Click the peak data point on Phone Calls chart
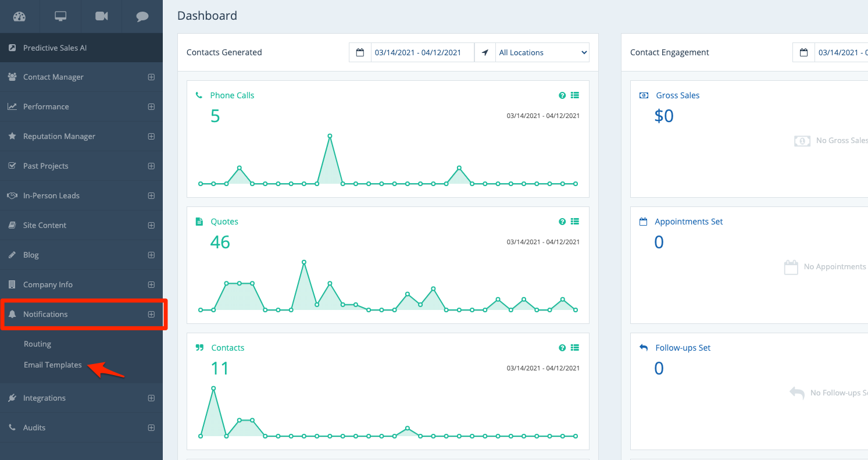Image resolution: width=868 pixels, height=460 pixels. pyautogui.click(x=330, y=135)
